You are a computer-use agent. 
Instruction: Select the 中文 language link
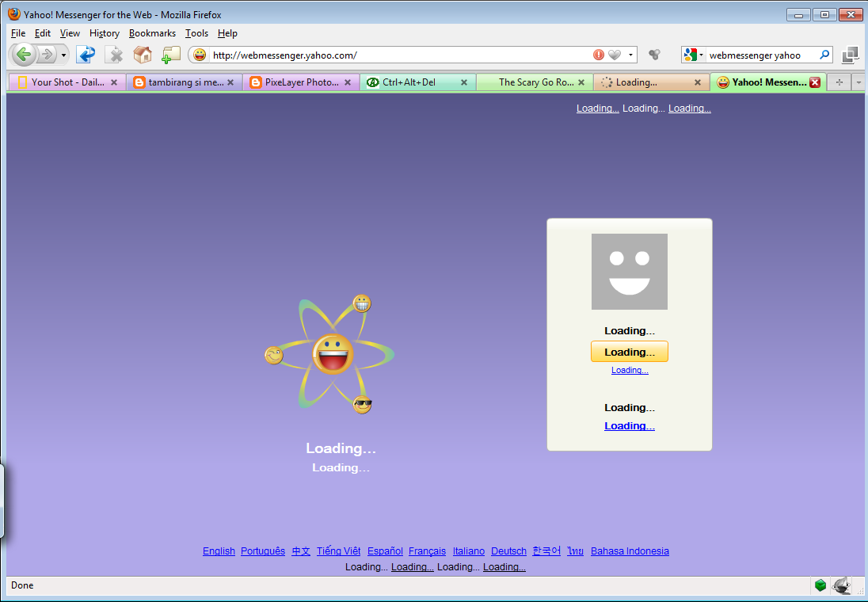coord(301,551)
